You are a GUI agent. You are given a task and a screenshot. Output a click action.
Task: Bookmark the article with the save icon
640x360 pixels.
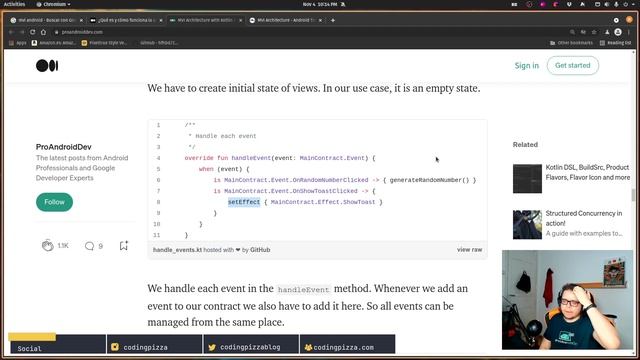pyautogui.click(x=124, y=245)
